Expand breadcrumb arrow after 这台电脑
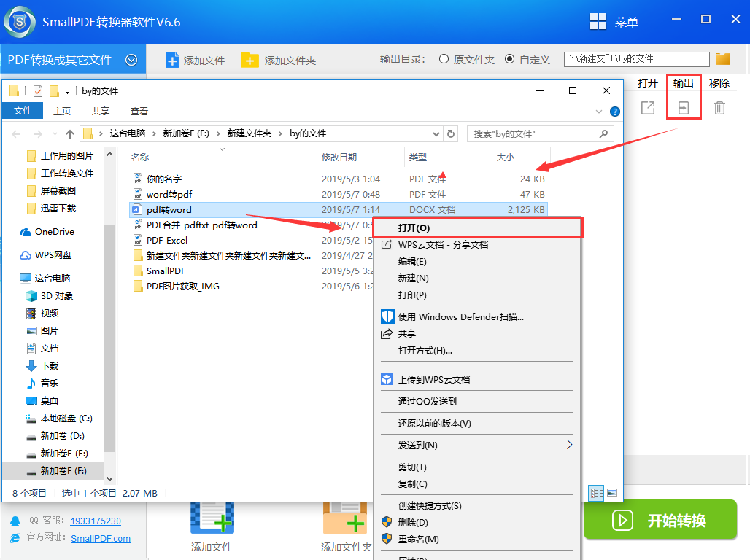This screenshot has width=750, height=560. click(154, 134)
